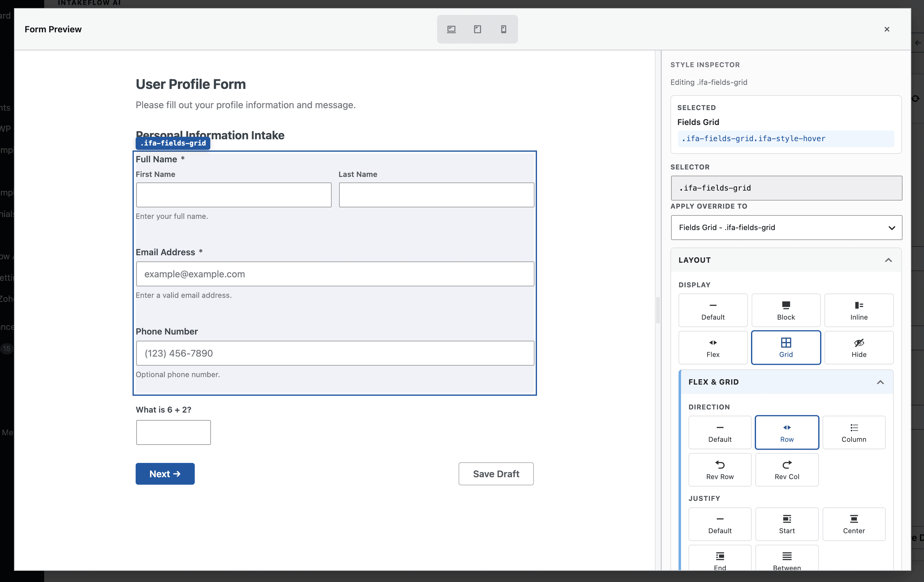Screen dimensions: 924x582
Task: Set justify to Default
Action: (720, 524)
